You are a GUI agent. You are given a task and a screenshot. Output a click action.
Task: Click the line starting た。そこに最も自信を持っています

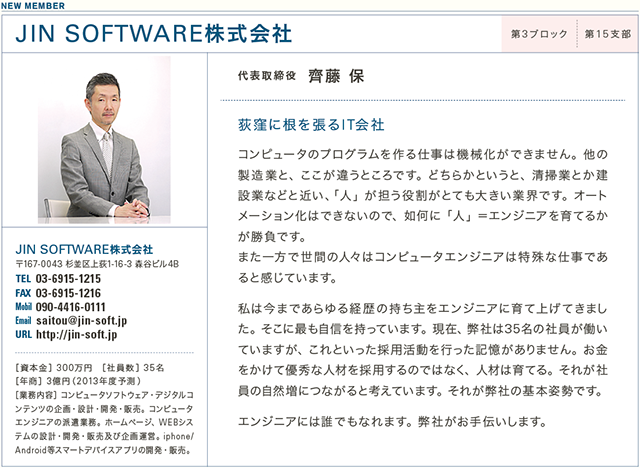tap(423, 329)
